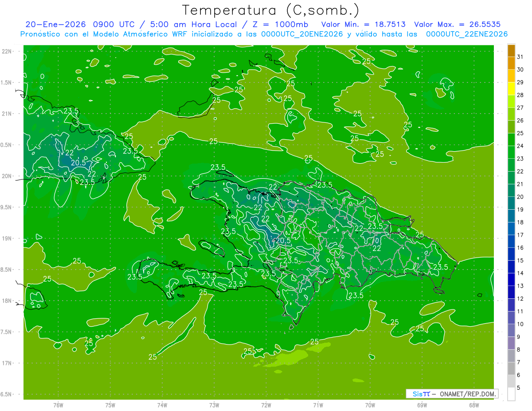Click the '9.5N' latitude axis label
532x411 pixels.
[x=7, y=207]
